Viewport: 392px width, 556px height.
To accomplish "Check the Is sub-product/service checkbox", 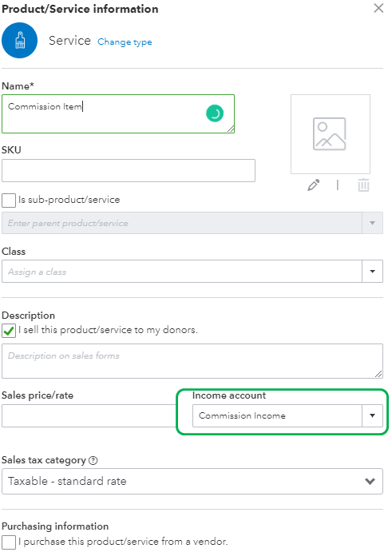I will point(9,201).
